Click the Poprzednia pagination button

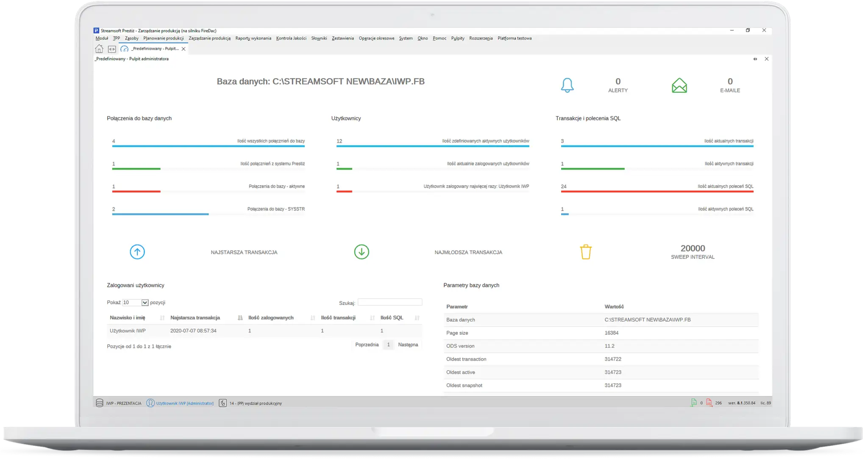(367, 345)
